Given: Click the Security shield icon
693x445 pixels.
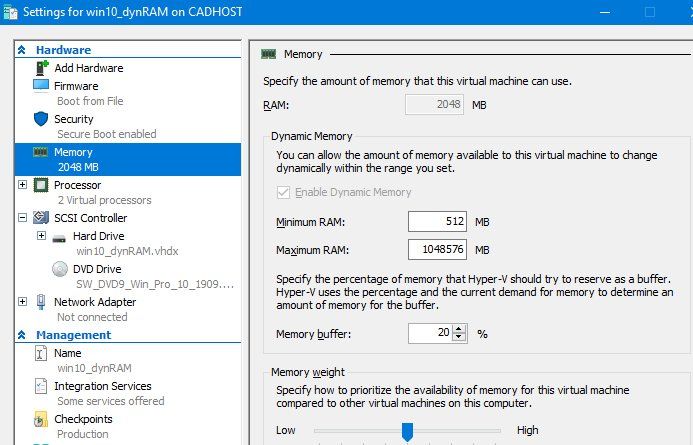Looking at the screenshot, I should coord(41,119).
